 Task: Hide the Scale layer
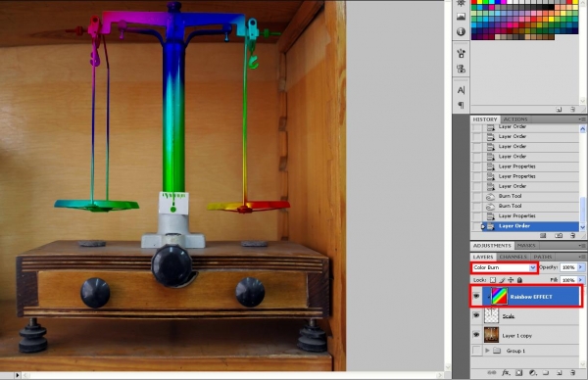pyautogui.click(x=476, y=315)
